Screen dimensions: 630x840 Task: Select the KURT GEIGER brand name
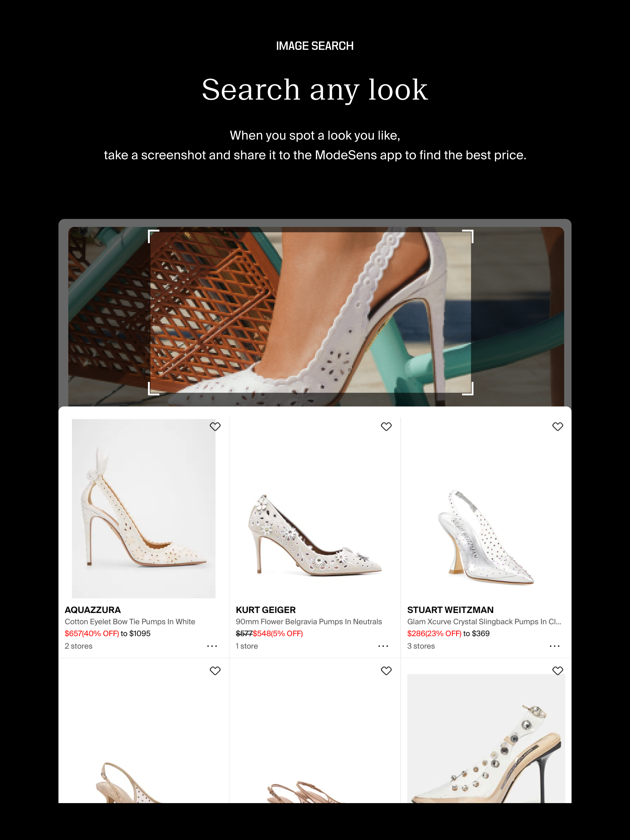[266, 610]
